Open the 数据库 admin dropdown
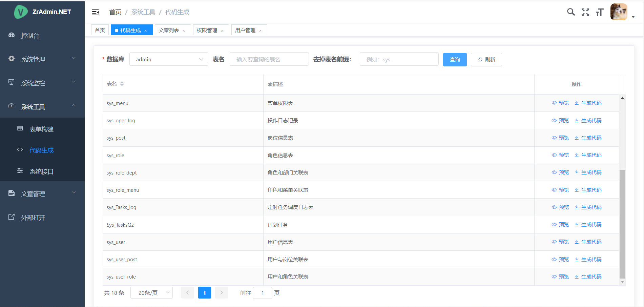Viewport: 644px width, 307px height. coord(169,59)
